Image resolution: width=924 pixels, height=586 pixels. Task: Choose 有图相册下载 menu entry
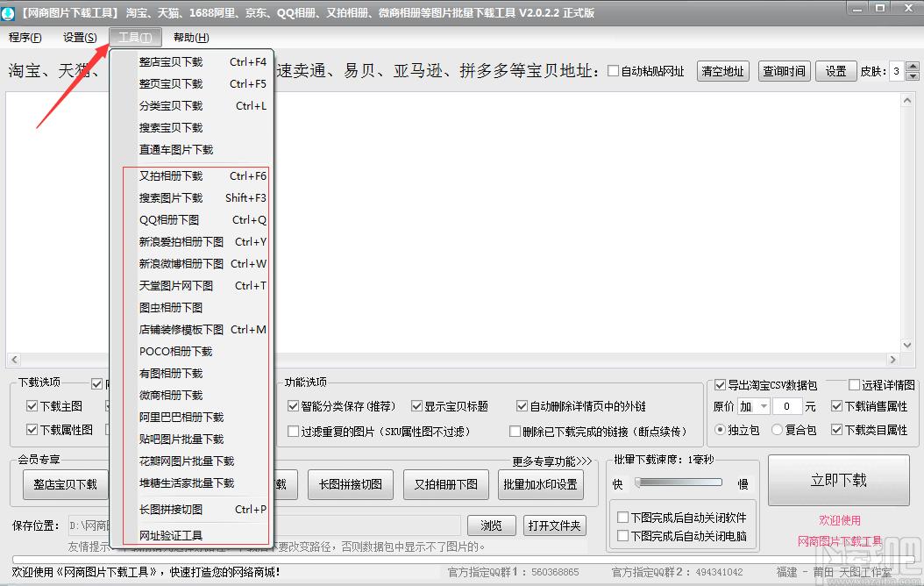click(x=192, y=373)
